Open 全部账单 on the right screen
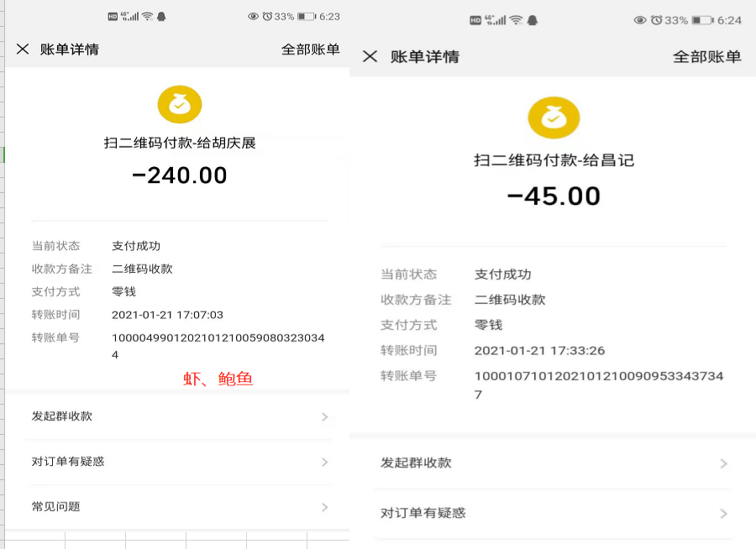756x549 pixels. click(706, 57)
